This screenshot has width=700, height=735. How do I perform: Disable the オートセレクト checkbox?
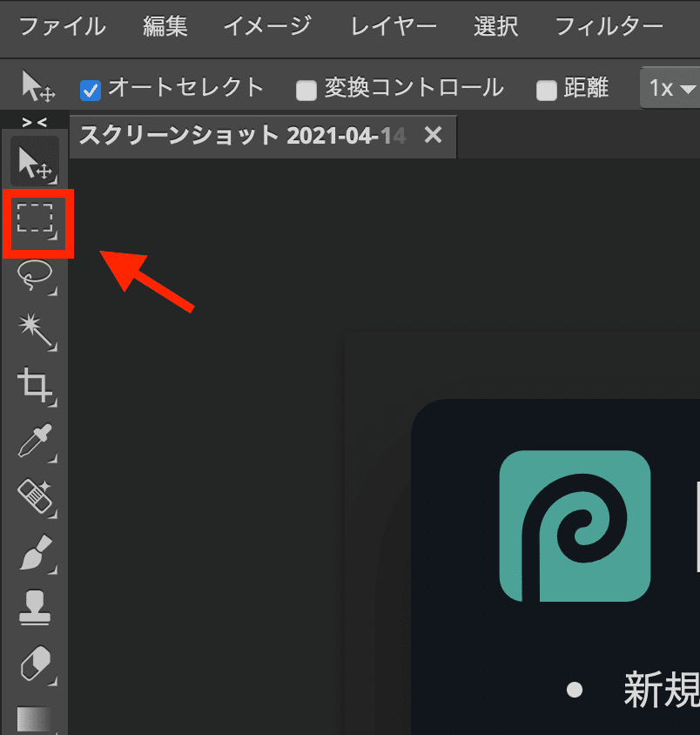[x=91, y=89]
